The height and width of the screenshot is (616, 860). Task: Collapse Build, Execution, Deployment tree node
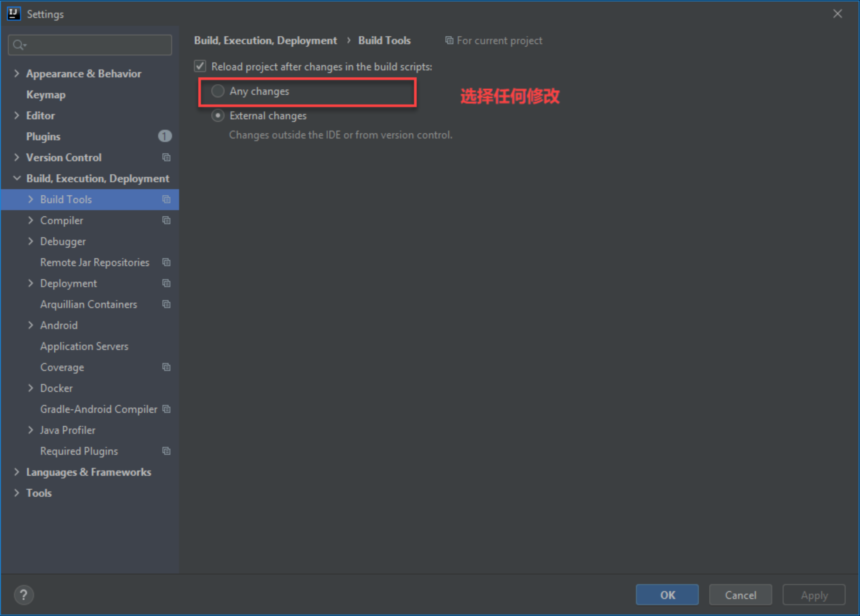(x=17, y=178)
